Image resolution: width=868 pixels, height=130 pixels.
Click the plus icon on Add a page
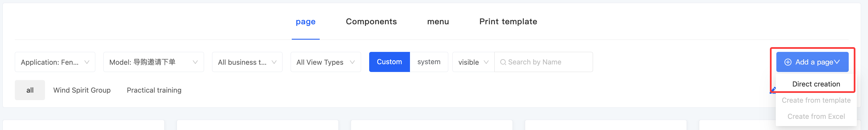pyautogui.click(x=788, y=62)
